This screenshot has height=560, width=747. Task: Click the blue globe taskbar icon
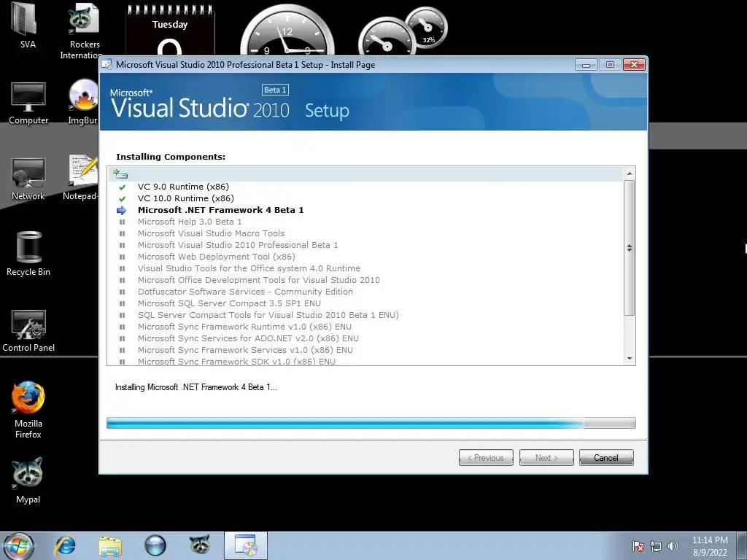tap(155, 545)
